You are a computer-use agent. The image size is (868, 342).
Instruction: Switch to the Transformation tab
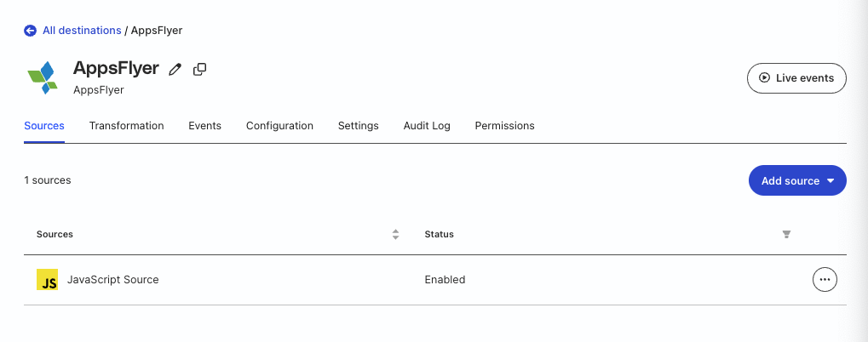(126, 126)
